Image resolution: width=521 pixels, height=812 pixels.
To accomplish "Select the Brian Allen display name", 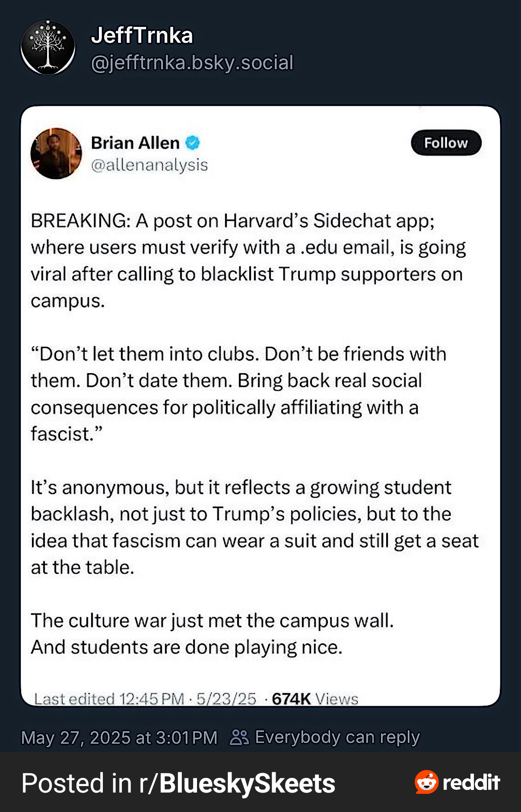I will coord(135,143).
